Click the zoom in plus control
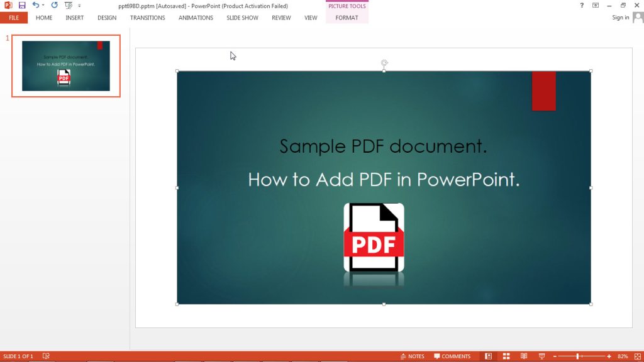The width and height of the screenshot is (644, 362). (608, 356)
